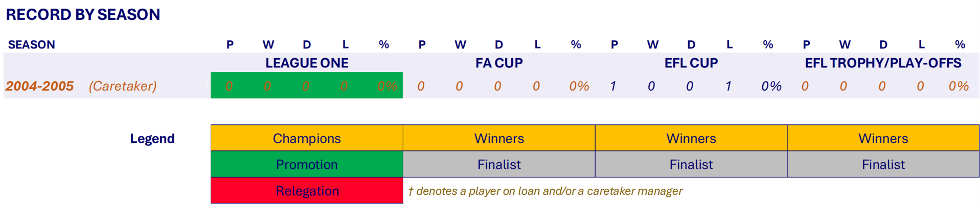Select the rightmost Winners legend cell
980x204 pixels.
(x=883, y=139)
